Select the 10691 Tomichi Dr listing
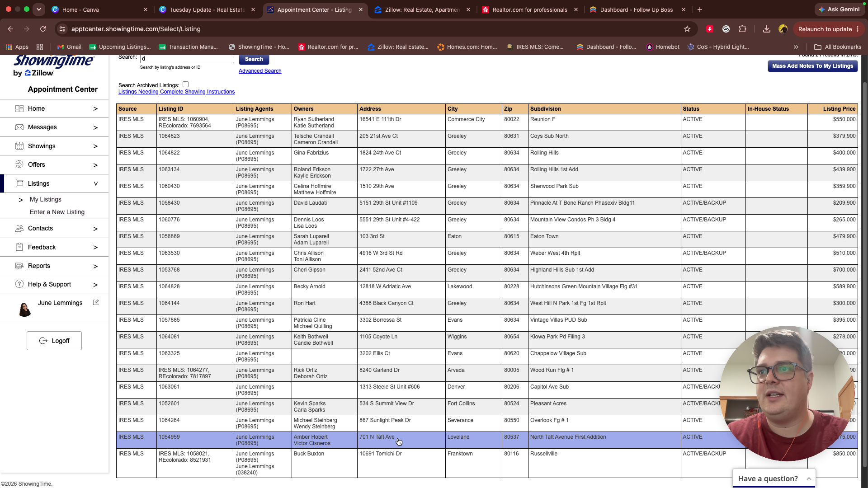Screen dimensions: 868x488 pyautogui.click(x=487, y=463)
